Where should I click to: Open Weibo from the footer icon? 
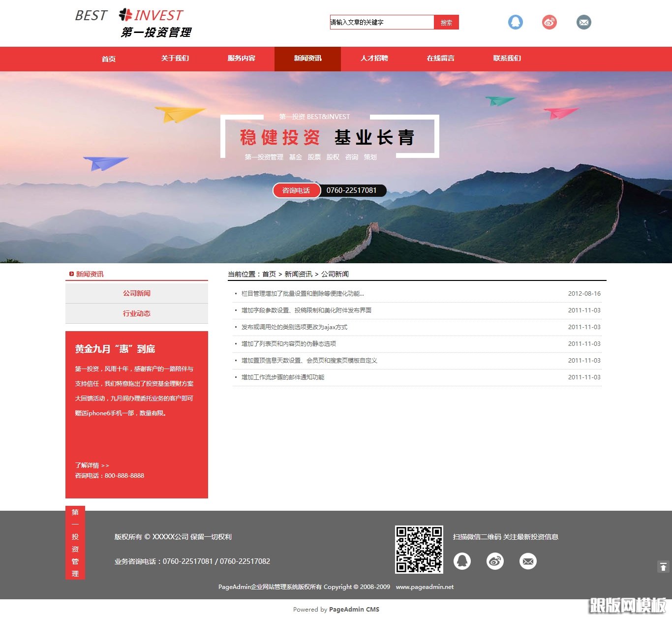[x=495, y=561]
